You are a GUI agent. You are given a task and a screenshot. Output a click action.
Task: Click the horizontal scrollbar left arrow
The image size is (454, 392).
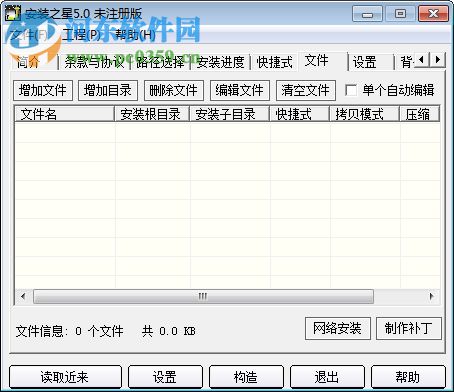23,296
